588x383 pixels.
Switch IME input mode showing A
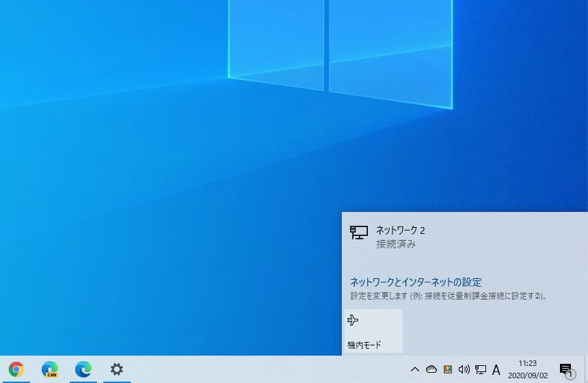(x=496, y=369)
